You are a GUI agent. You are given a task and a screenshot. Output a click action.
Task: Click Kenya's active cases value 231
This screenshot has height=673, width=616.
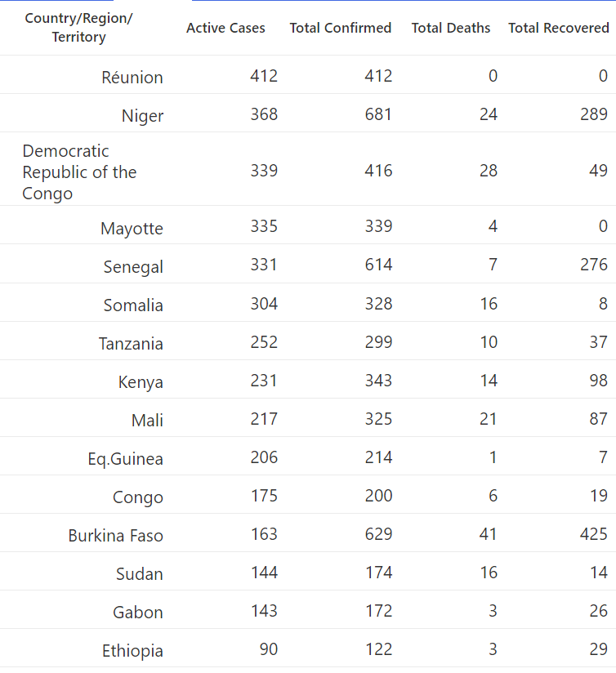[x=264, y=381]
